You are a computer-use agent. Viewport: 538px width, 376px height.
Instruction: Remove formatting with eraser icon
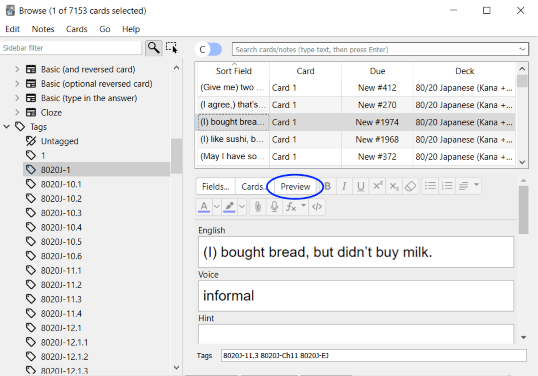[410, 186]
